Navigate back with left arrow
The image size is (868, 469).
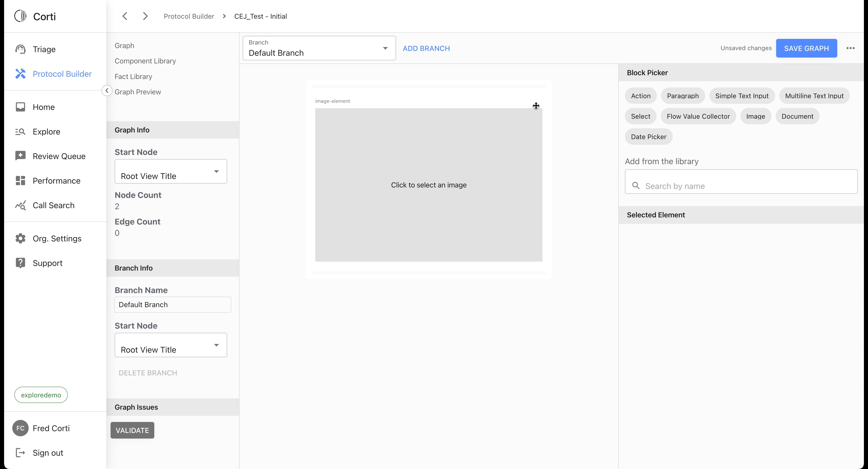(x=125, y=16)
